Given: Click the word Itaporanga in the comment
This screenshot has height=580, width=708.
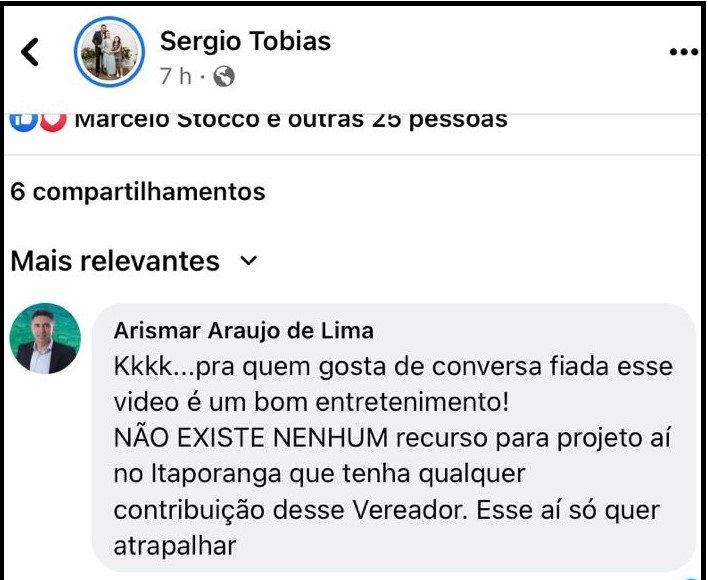Looking at the screenshot, I should click(x=214, y=473).
